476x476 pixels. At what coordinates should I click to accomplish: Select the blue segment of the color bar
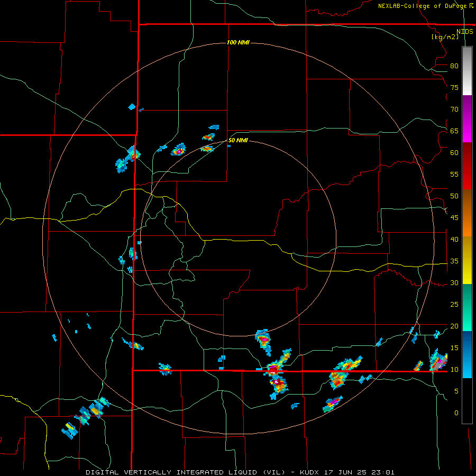pos(467,354)
